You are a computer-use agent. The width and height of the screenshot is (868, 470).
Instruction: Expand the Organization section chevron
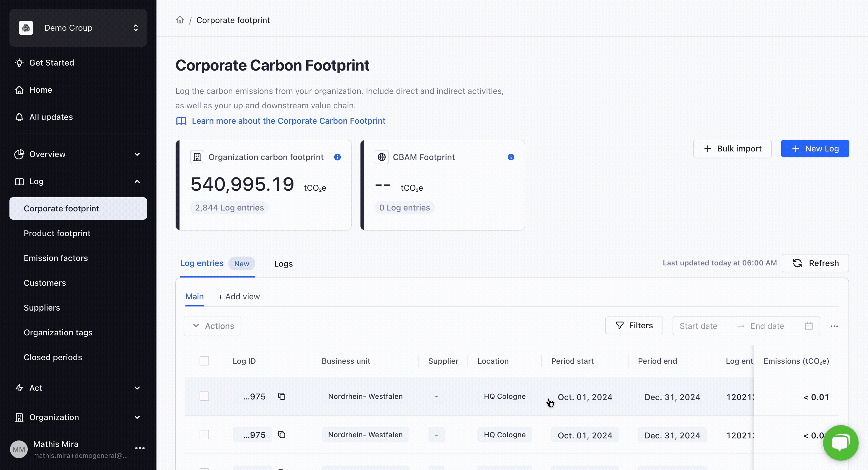137,417
